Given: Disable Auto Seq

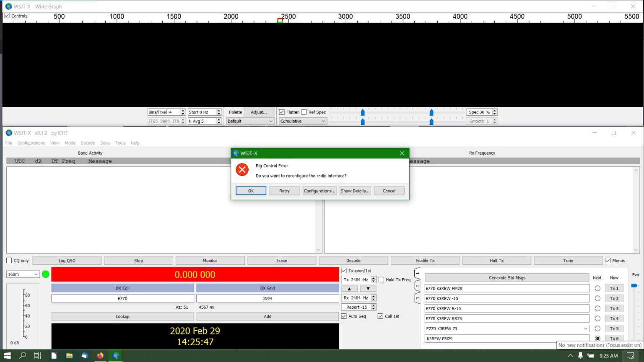Looking at the screenshot, I should tap(344, 316).
